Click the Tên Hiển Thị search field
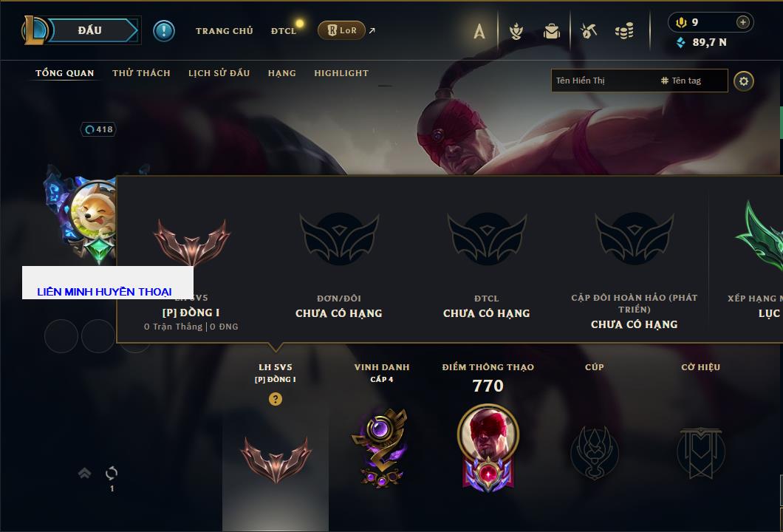 point(604,81)
